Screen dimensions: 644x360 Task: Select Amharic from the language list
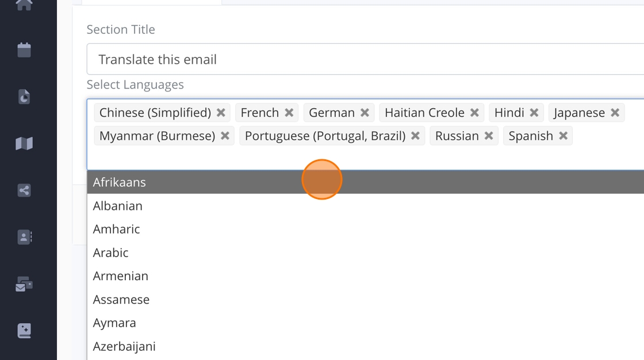click(117, 229)
